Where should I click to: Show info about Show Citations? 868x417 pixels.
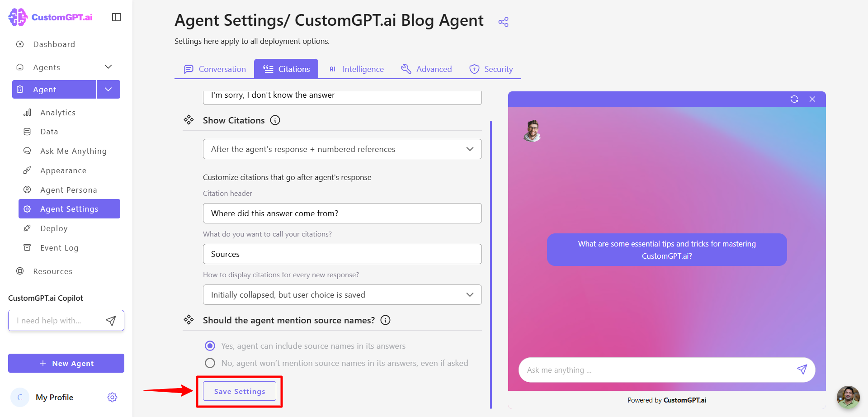click(275, 120)
